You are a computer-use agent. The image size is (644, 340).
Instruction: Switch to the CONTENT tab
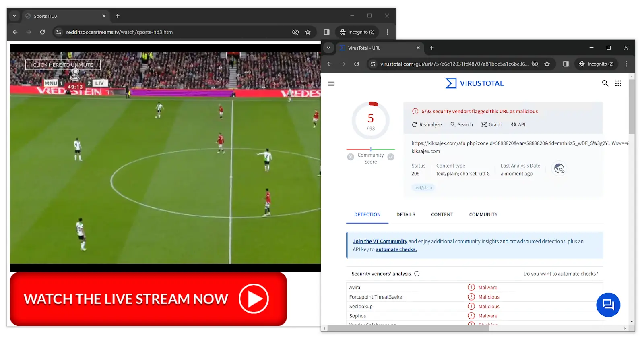pos(442,215)
